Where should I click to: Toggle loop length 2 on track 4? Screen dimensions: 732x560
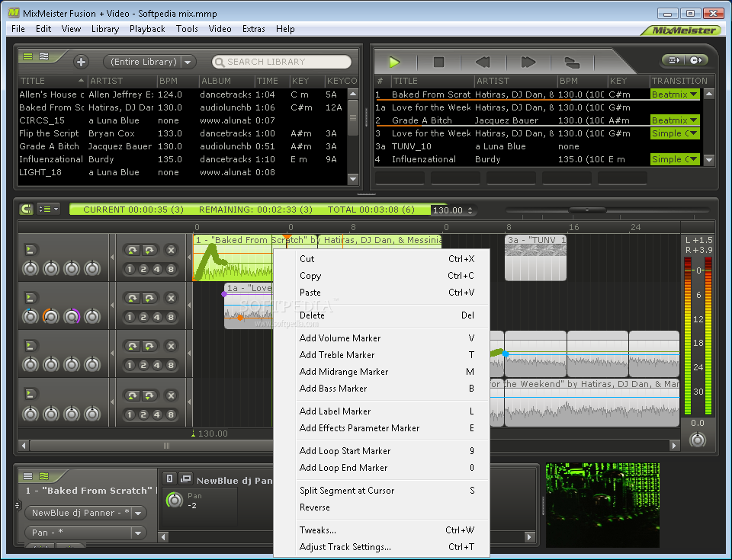pos(144,414)
